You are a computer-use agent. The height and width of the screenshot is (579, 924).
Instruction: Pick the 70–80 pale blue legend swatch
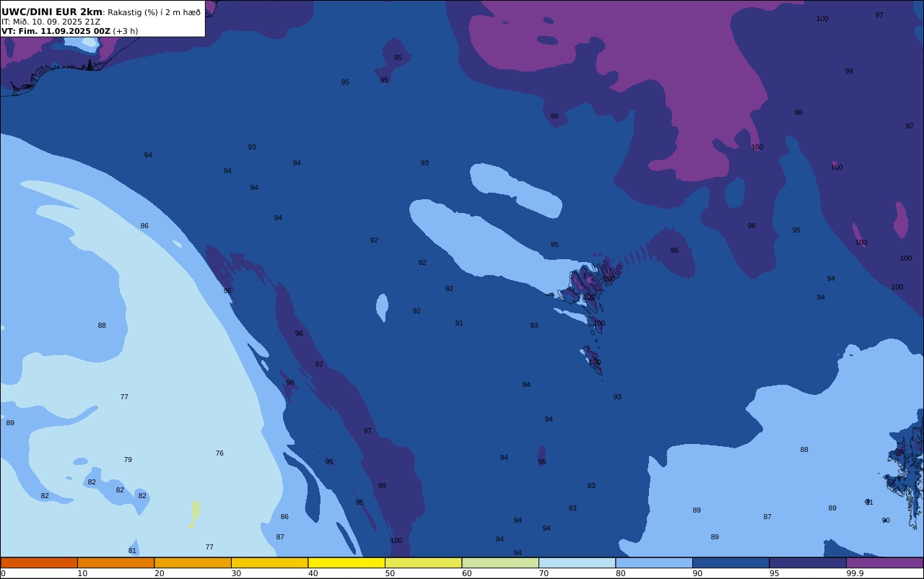(577, 562)
